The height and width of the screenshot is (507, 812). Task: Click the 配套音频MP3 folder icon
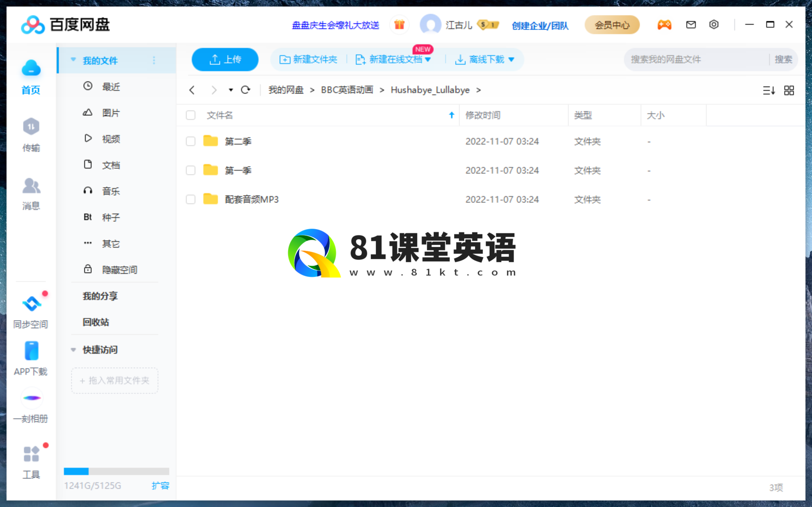[210, 199]
